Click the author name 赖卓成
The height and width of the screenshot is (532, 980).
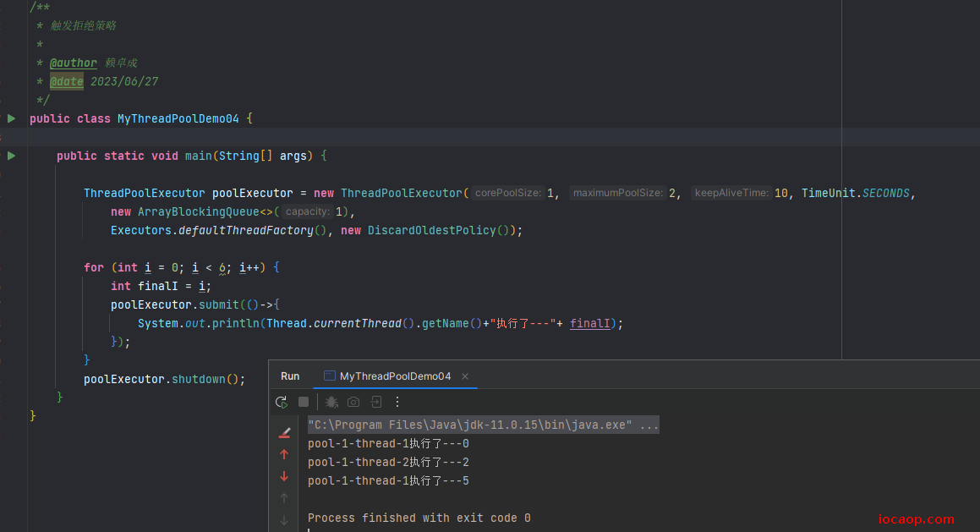[x=121, y=63]
